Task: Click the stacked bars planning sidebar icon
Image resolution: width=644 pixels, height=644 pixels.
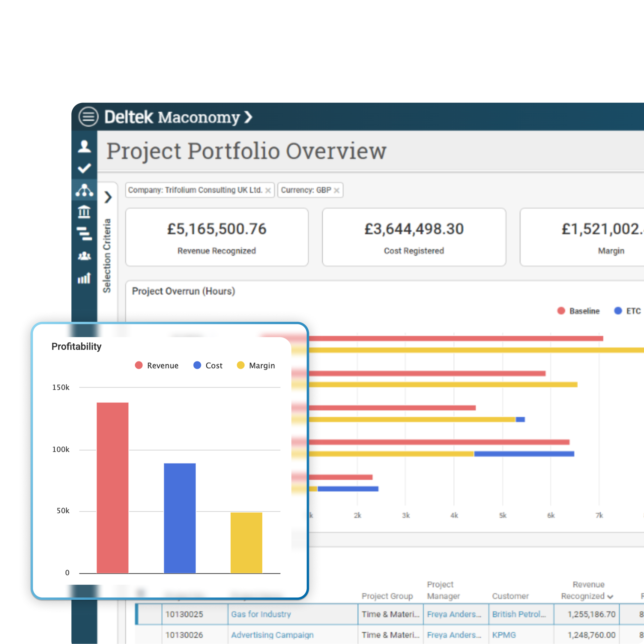Action: [x=84, y=234]
